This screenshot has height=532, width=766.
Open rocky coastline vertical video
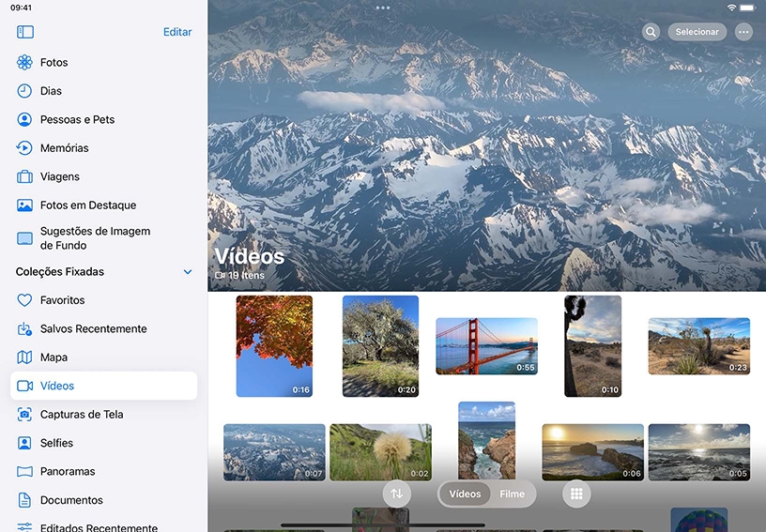[486, 441]
